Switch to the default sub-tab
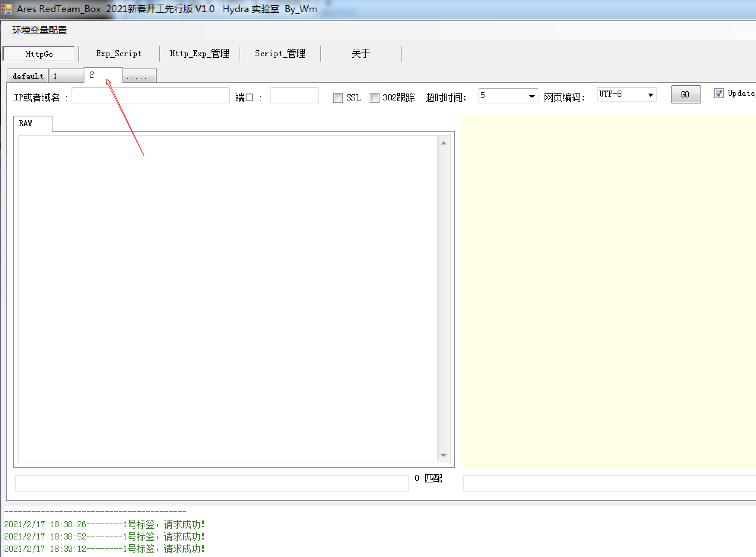This screenshot has height=557, width=756. point(28,76)
